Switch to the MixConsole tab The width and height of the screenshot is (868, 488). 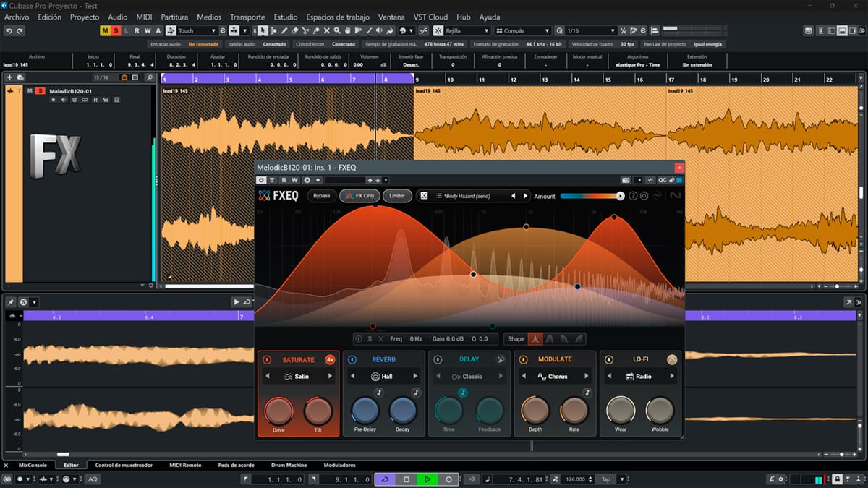point(33,465)
